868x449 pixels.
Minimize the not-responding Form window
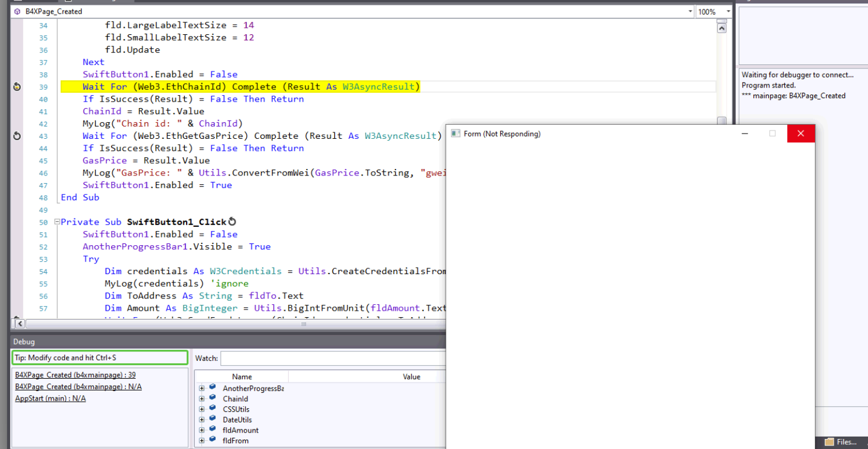745,134
